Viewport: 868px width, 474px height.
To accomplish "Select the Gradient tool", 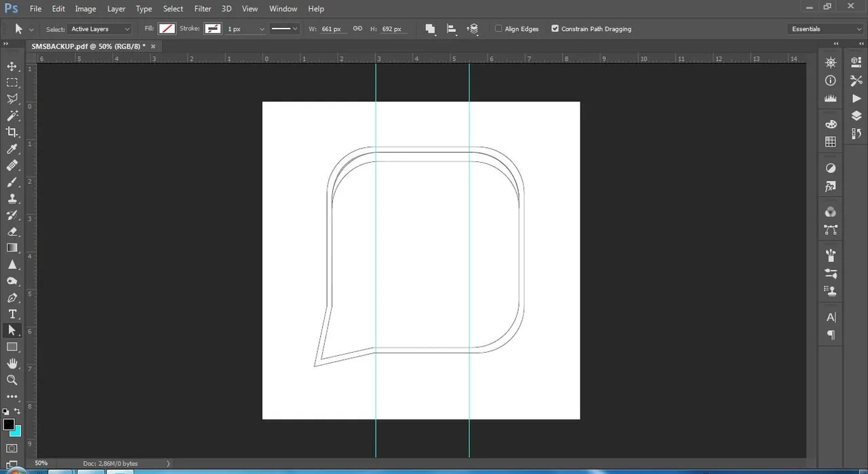I will point(12,248).
